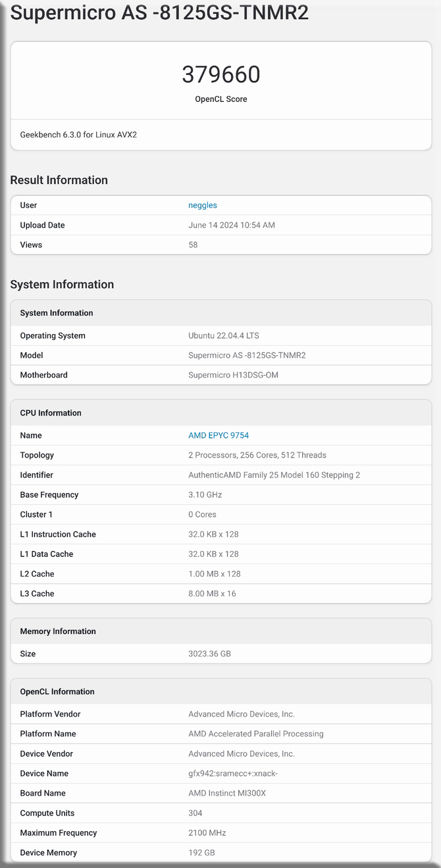
Task: Select topology value 2 Processors, 256 Cores
Action: [257, 455]
